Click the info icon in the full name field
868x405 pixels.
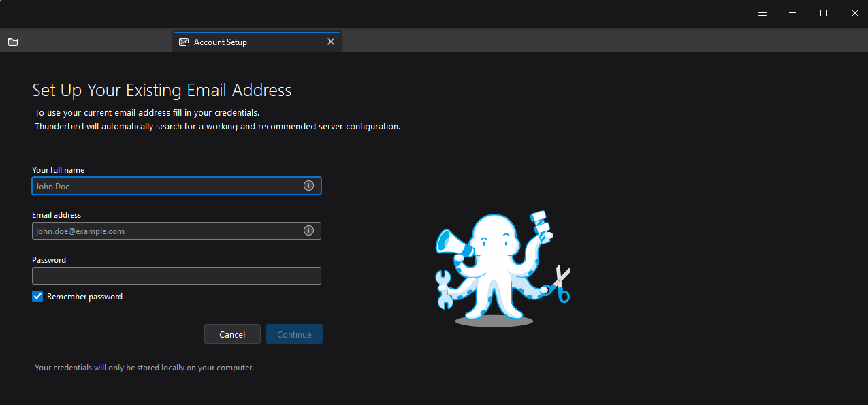tap(308, 185)
